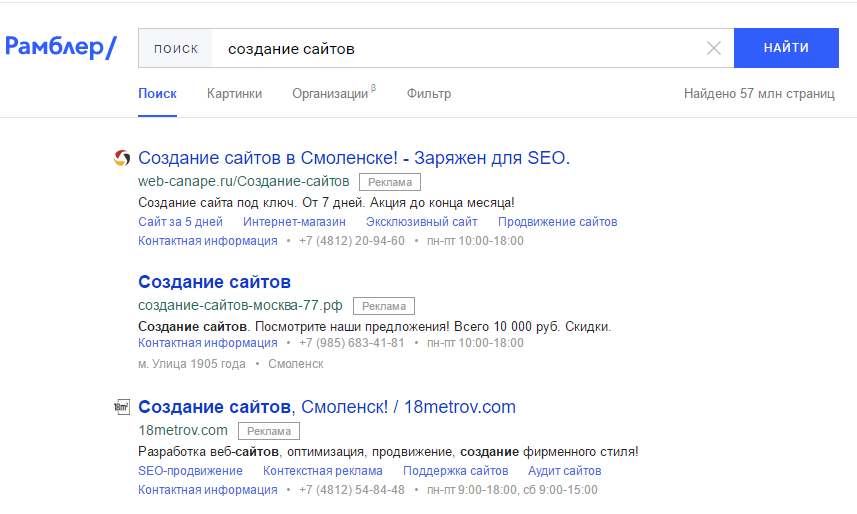Click the 18metrov favicon beside third result

[x=122, y=407]
